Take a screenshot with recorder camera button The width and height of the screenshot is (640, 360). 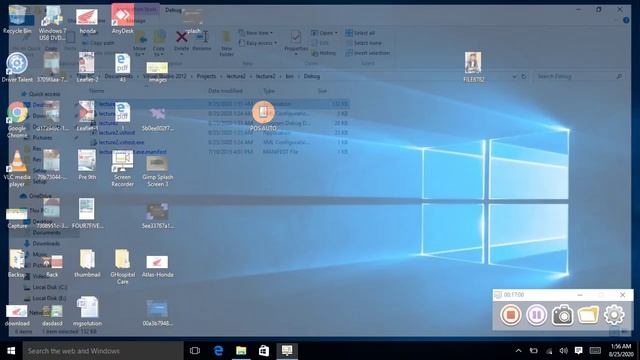(x=562, y=315)
